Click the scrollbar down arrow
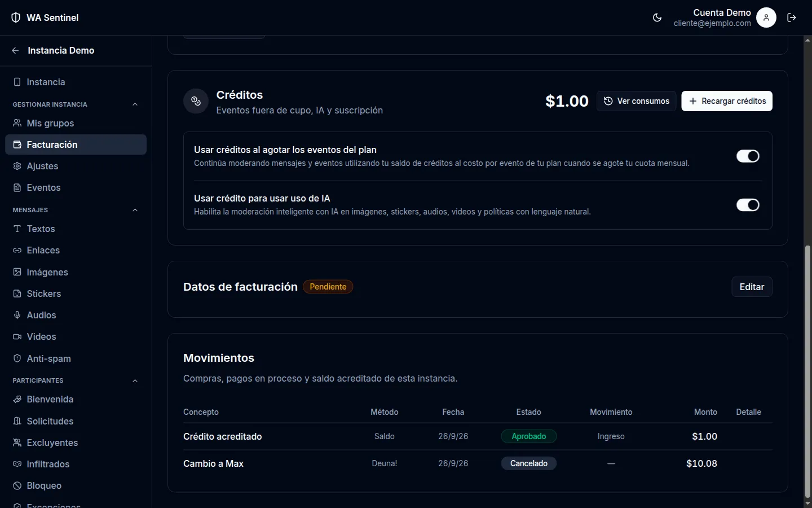 [807, 503]
